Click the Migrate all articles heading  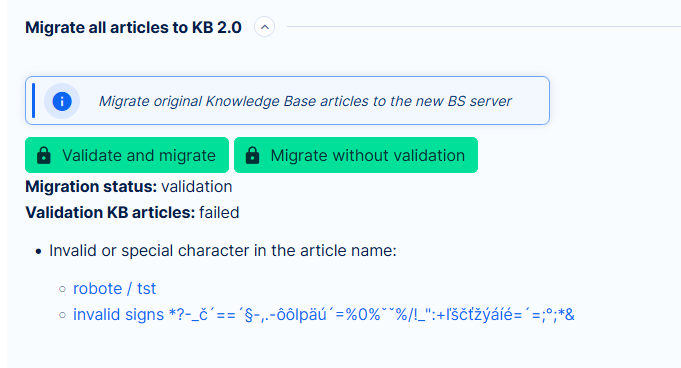(x=133, y=27)
